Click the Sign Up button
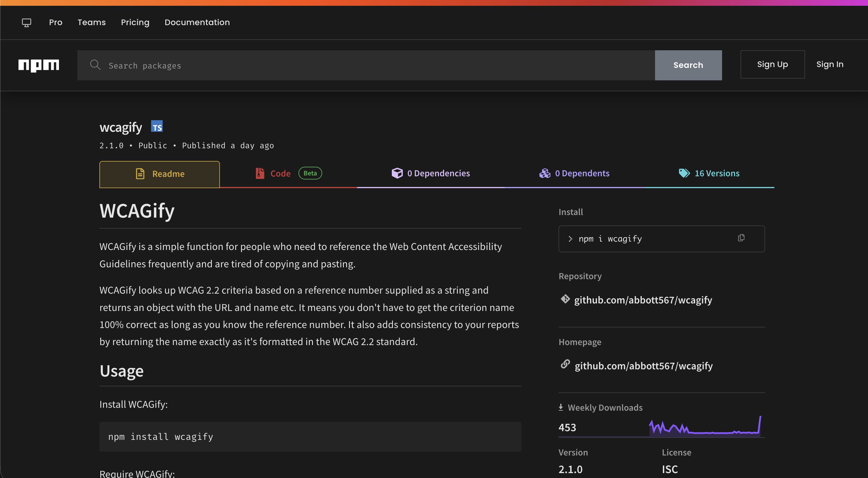The width and height of the screenshot is (868, 478). point(772,64)
